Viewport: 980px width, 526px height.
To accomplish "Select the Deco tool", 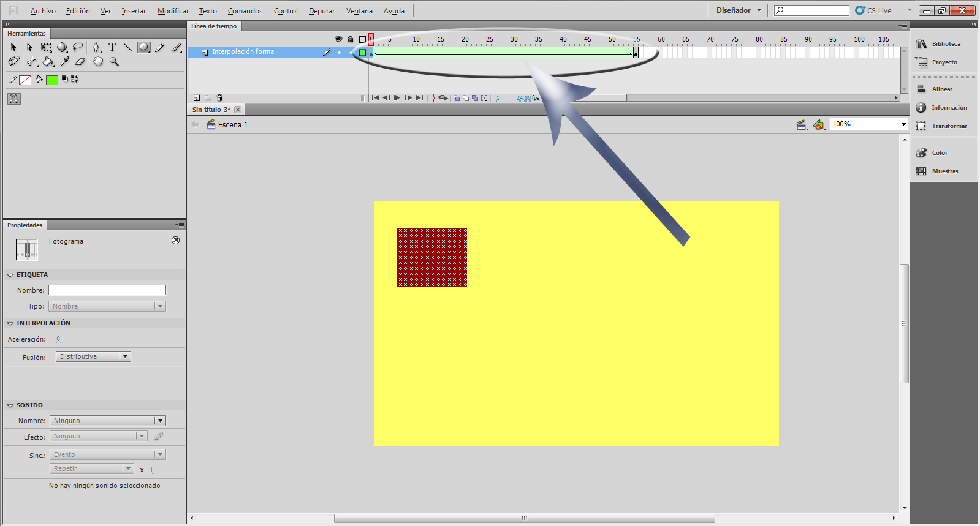I will [13, 62].
